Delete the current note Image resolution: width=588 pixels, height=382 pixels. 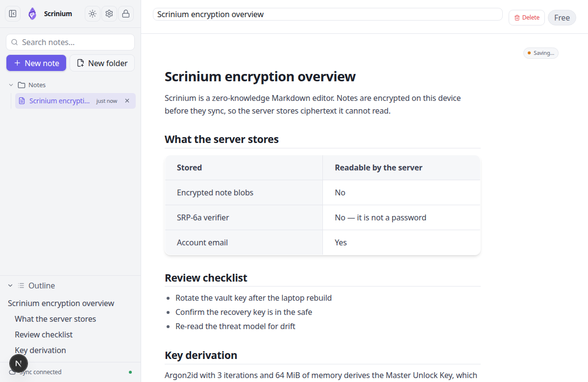click(x=527, y=18)
